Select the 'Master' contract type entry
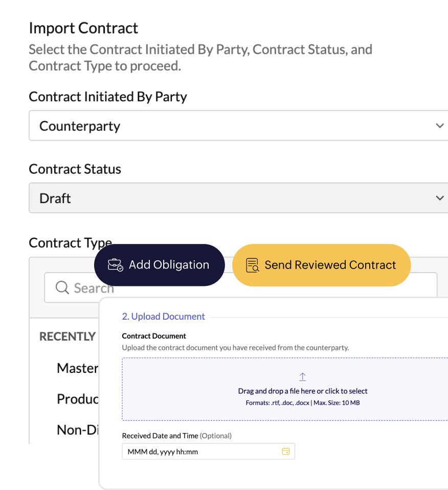448x490 pixels. [x=78, y=368]
